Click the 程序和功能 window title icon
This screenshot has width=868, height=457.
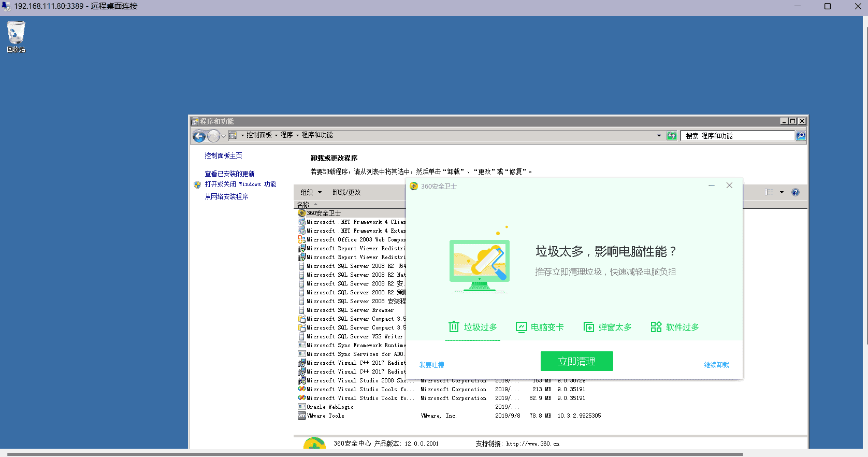click(195, 121)
